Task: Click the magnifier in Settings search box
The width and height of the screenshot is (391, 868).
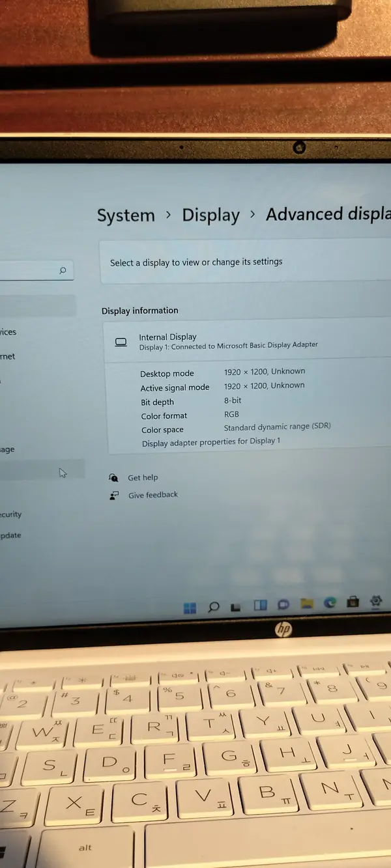Action: [63, 270]
